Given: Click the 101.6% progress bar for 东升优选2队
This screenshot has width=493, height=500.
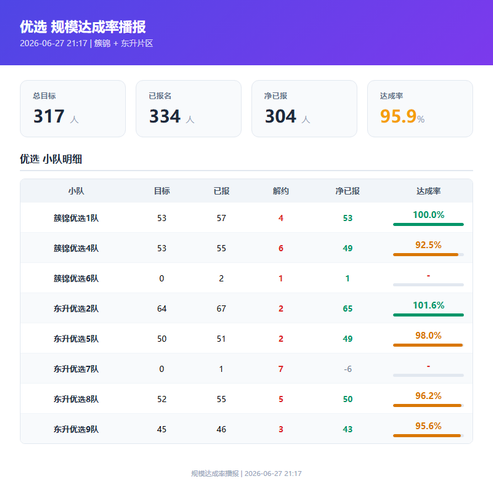Looking at the screenshot, I should coord(428,315).
